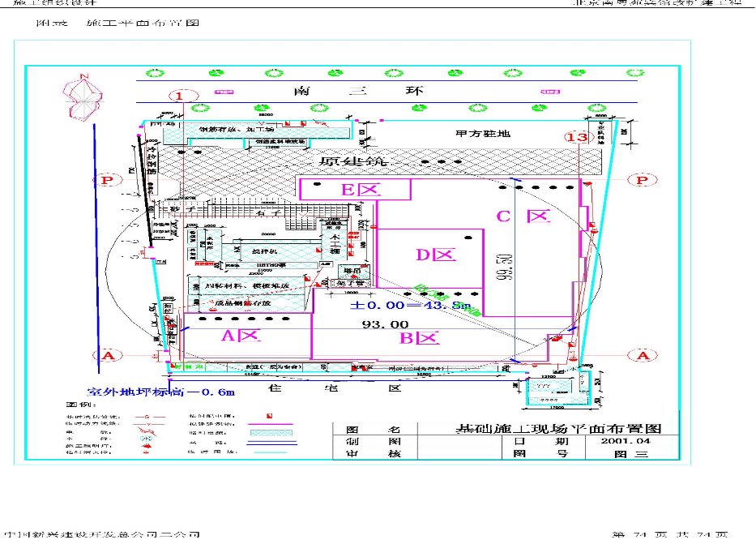Select the B区 zone label
756x544 pixels.
pos(419,339)
